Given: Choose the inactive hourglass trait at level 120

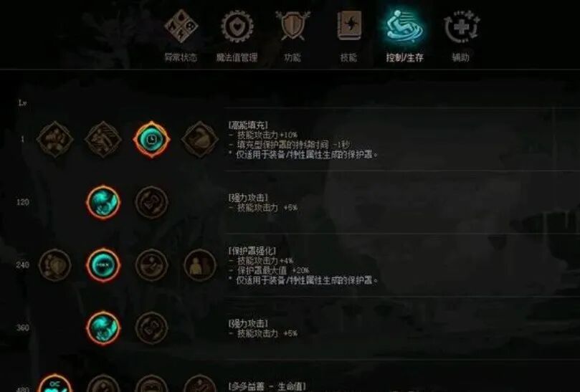Looking at the screenshot, I should 152,202.
